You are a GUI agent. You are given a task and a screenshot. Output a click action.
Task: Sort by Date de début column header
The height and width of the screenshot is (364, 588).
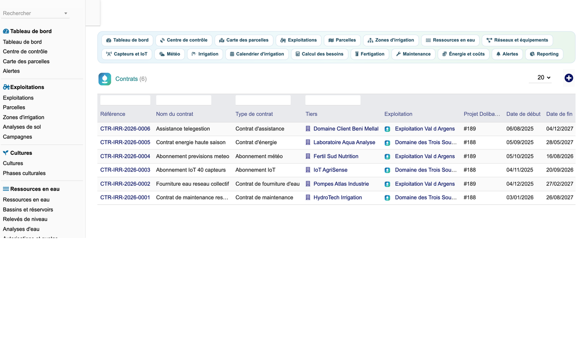click(x=523, y=114)
